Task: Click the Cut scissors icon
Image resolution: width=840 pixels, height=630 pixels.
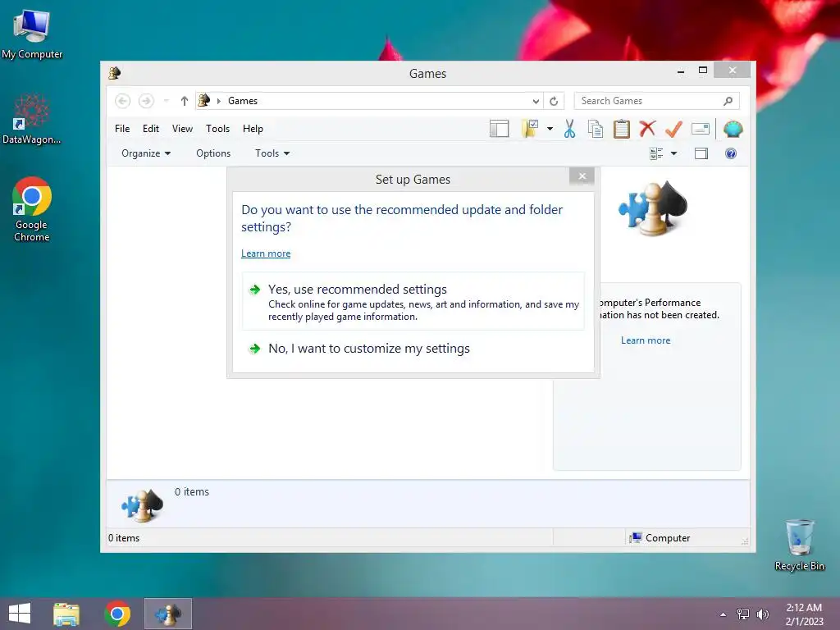Action: click(x=569, y=129)
